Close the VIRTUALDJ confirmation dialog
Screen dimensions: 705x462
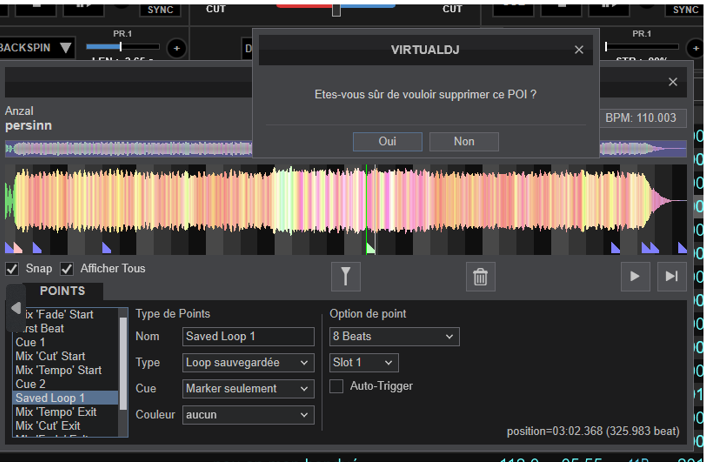(579, 50)
